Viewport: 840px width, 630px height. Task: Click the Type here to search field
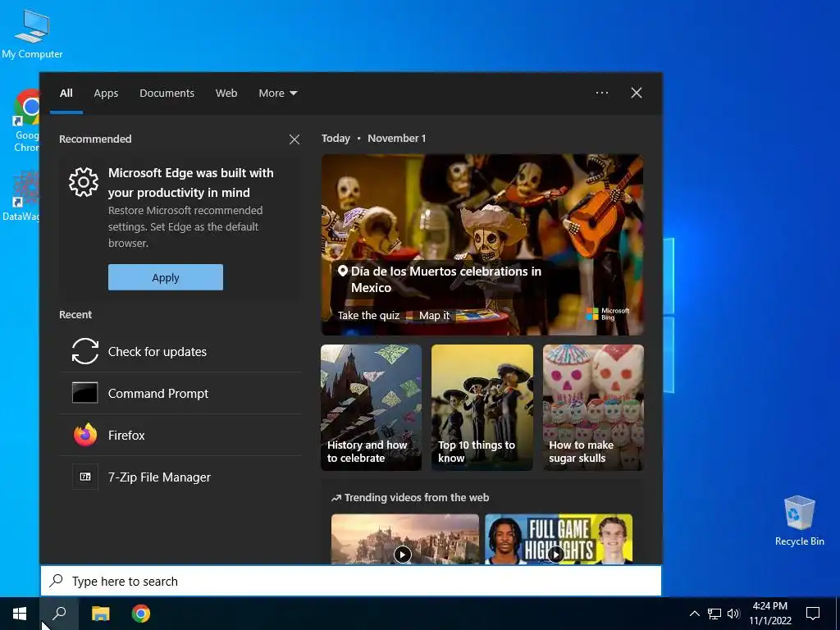tap(351, 582)
